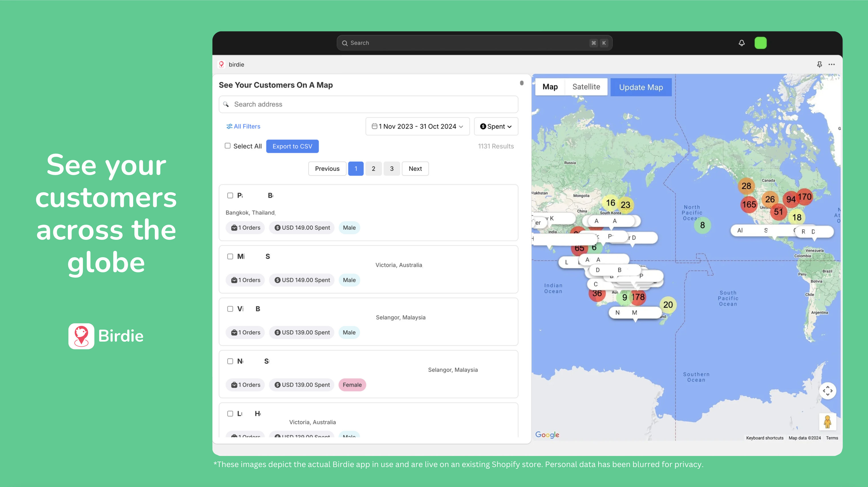Click the 178 cluster marker on Australia
Screen dimensions: 868x487
(x=638, y=297)
